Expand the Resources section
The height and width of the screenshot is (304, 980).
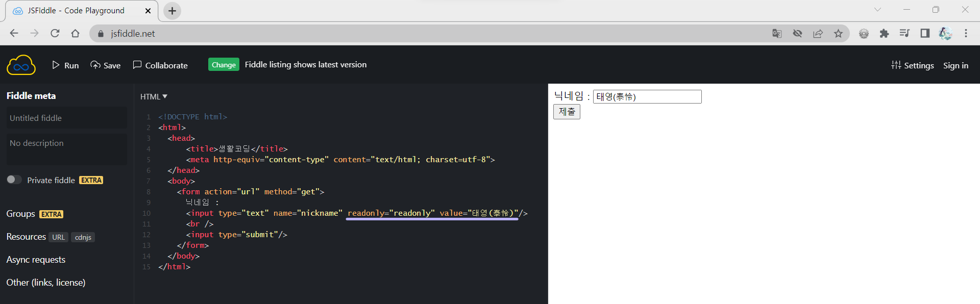(x=26, y=237)
